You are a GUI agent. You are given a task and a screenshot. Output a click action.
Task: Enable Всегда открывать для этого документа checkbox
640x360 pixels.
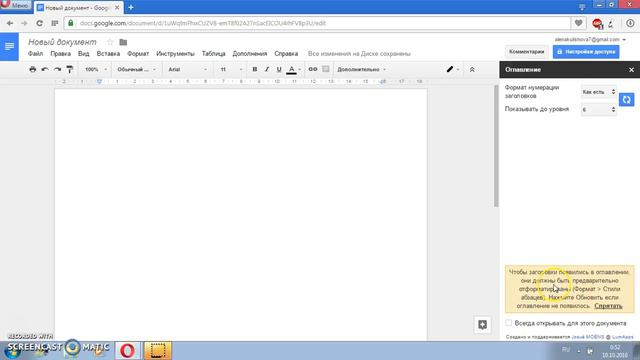[508, 323]
